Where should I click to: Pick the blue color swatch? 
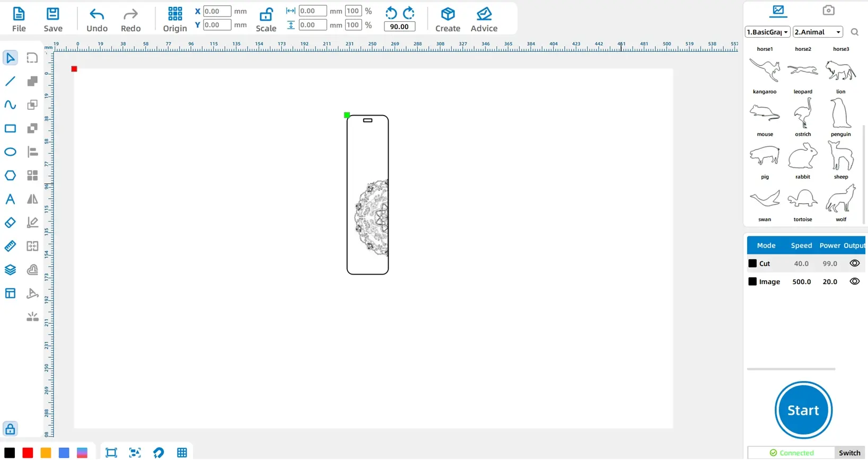pos(64,453)
